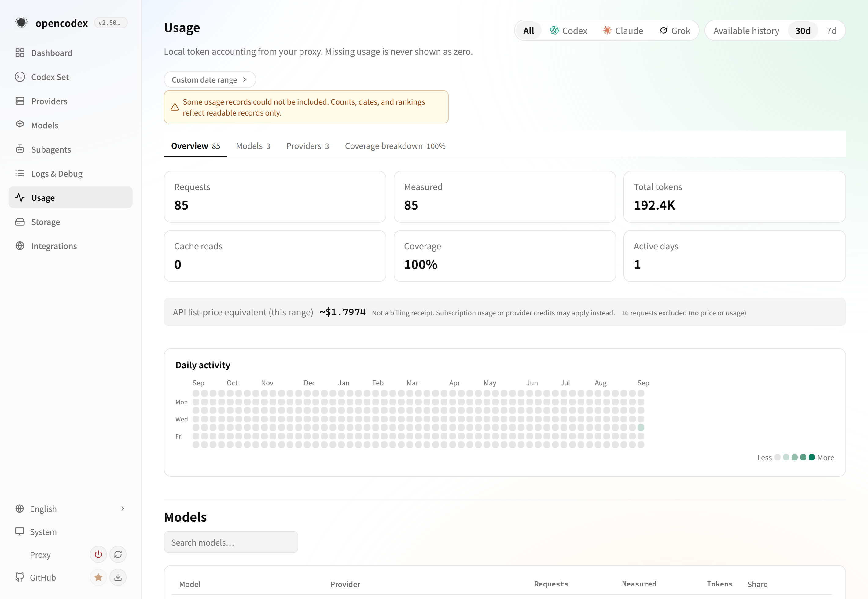Click the highlighted green activity day cell
This screenshot has width=868, height=599.
coord(641,428)
